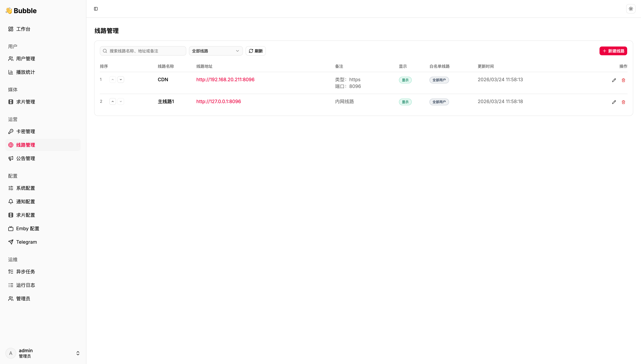The width and height of the screenshot is (641, 364).
Task: Switch theme with the sun icon
Action: coord(631,9)
